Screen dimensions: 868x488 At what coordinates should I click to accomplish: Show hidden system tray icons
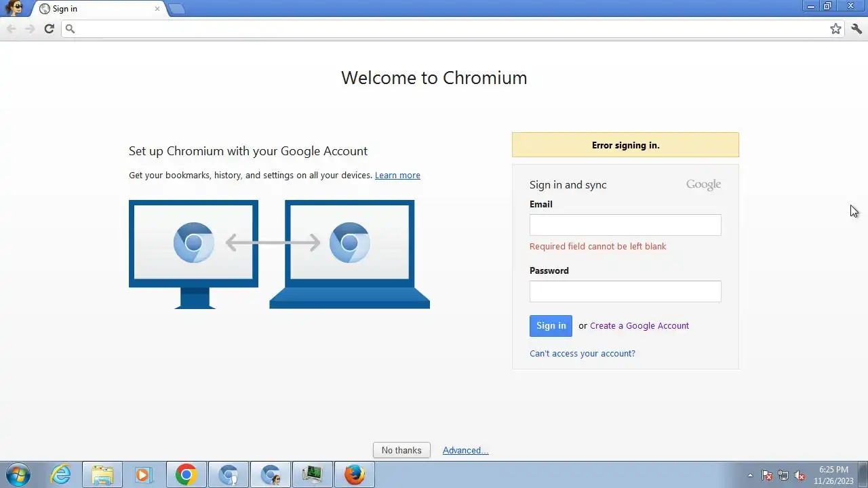point(750,475)
